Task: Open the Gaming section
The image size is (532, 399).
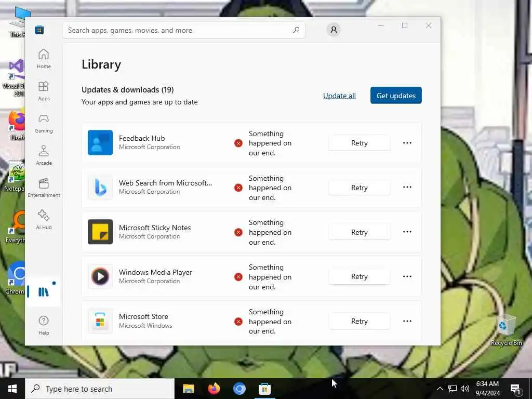Action: click(x=44, y=123)
